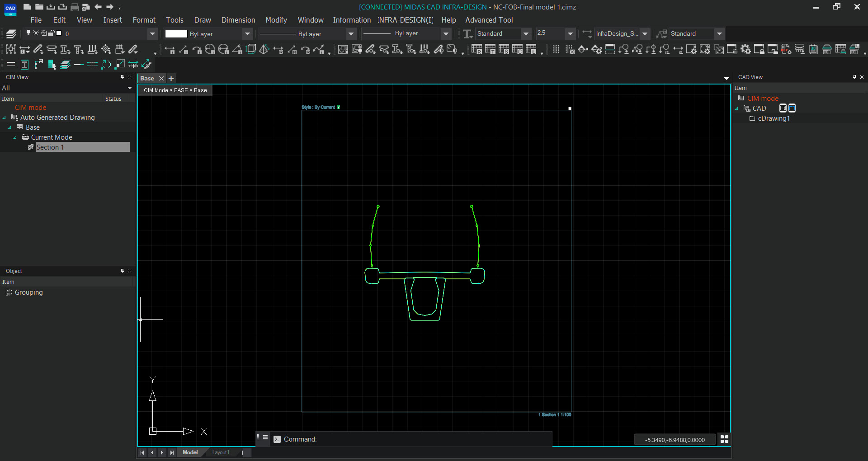Viewport: 868px width, 461px height.
Task: Open the INFRA-DESIGN(I) menu
Action: [406, 20]
